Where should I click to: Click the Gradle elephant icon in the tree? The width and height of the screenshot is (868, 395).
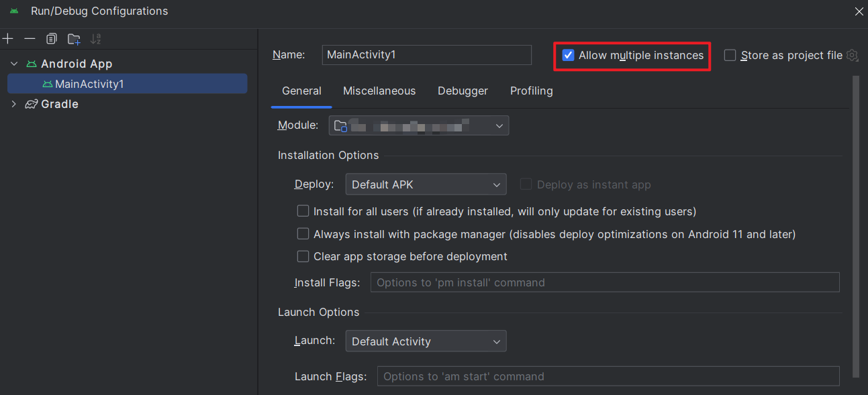[x=32, y=104]
